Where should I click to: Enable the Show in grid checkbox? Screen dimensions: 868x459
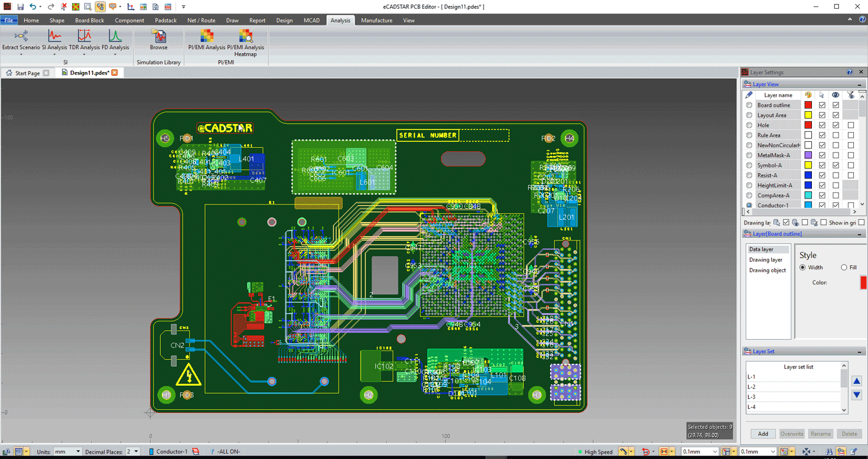tap(861, 223)
